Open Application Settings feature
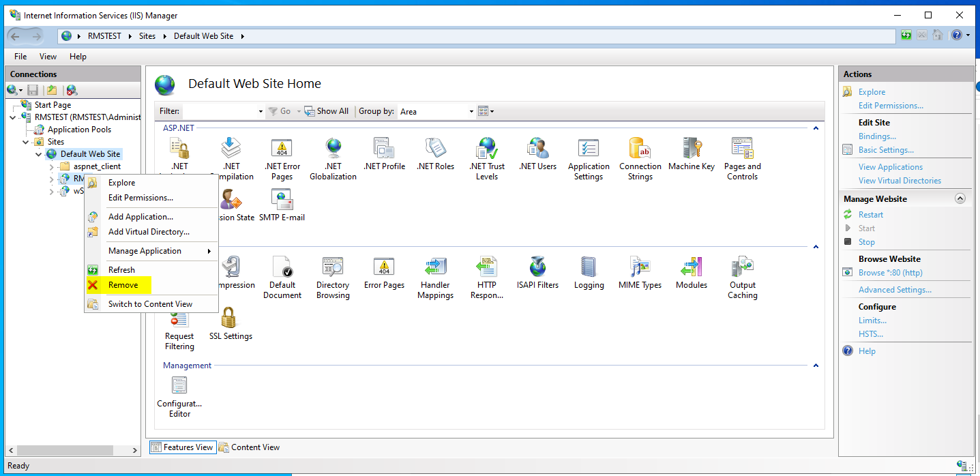 coord(589,158)
